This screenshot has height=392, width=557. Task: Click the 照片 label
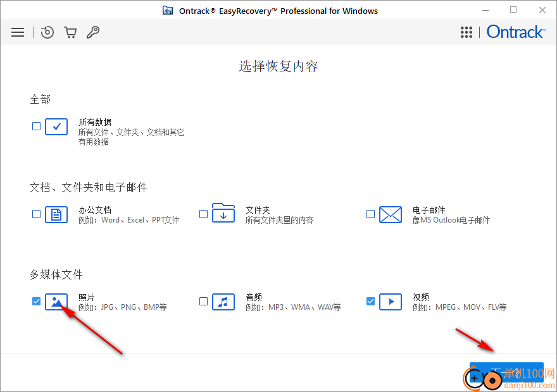pyautogui.click(x=87, y=297)
